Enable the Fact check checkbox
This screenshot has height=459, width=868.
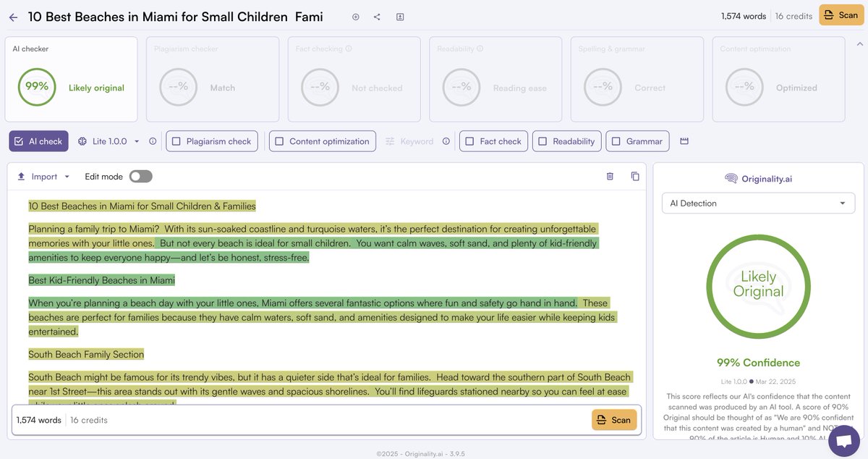[x=493, y=141]
